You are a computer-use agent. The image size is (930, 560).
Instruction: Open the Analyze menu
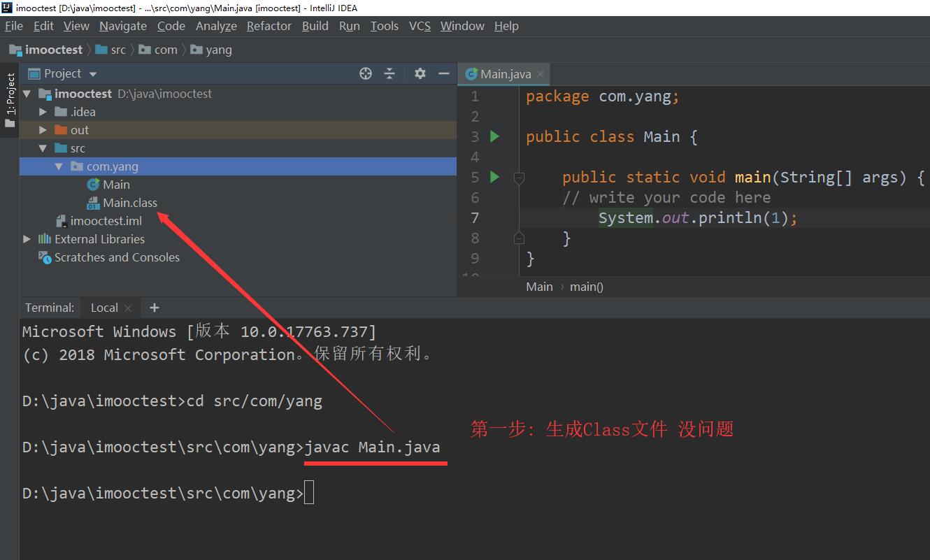(x=216, y=26)
